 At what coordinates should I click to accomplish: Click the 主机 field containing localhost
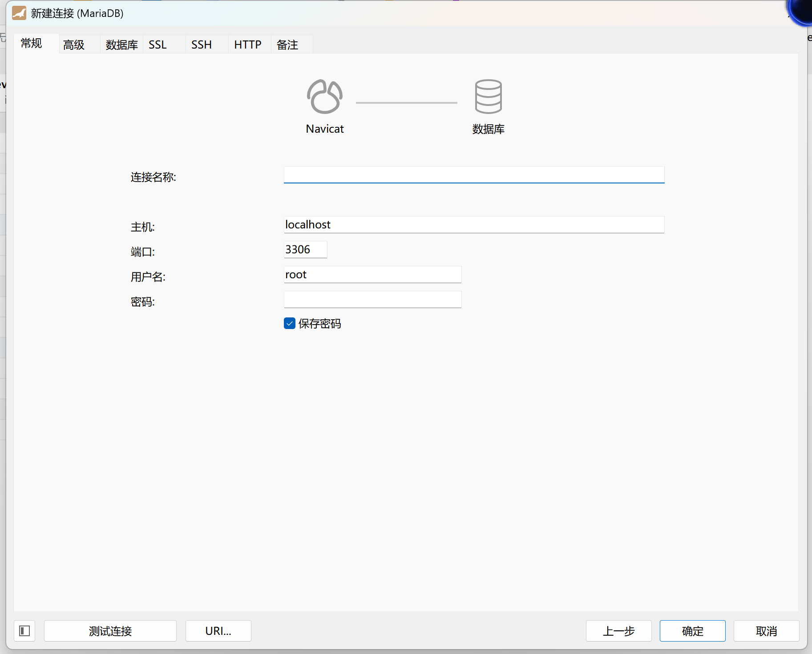(474, 224)
